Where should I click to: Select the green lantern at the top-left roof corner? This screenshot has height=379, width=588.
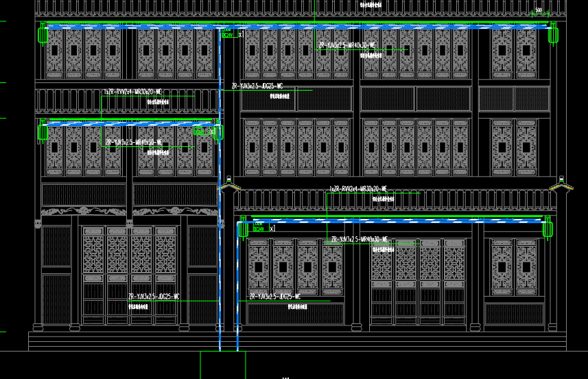[x=43, y=34]
